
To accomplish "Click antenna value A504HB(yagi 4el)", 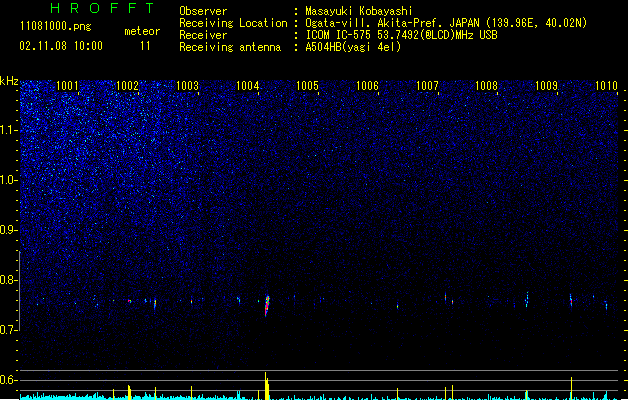I will click(x=353, y=47).
